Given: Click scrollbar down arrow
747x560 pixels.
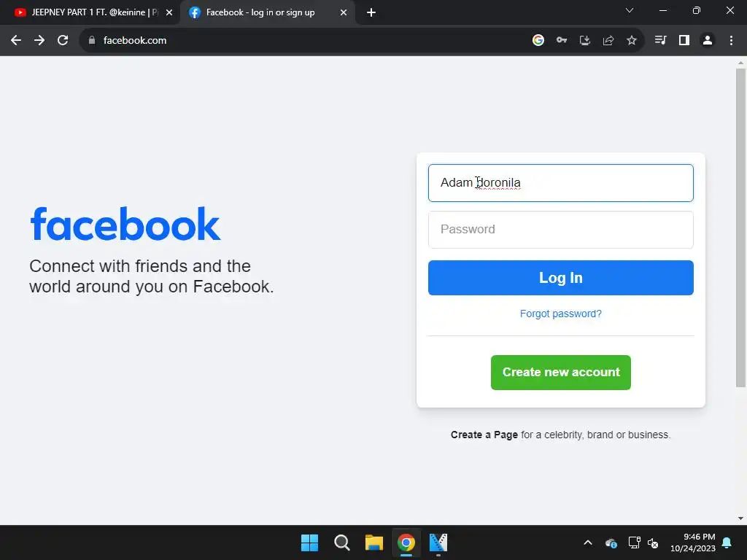Looking at the screenshot, I should (x=740, y=518).
